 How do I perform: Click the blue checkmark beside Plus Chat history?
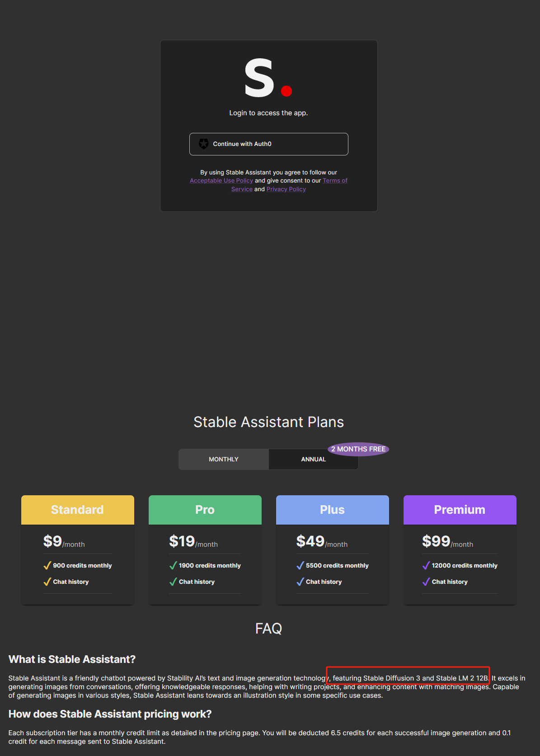point(300,582)
